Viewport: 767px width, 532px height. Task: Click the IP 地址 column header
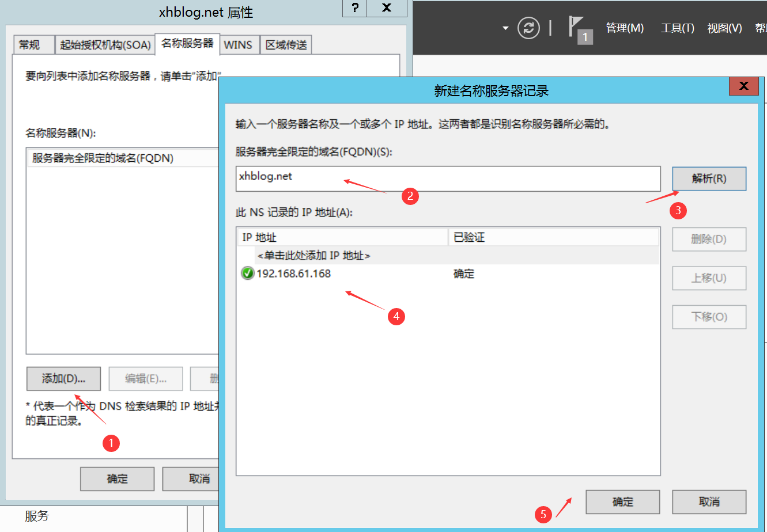[343, 237]
